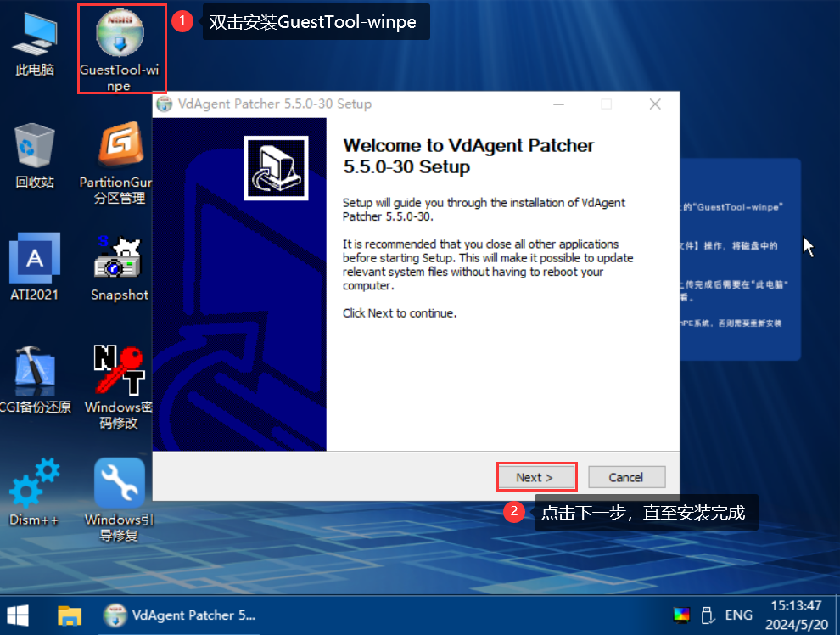
Task: Select VdAgent Patcher taskbar button
Action: (180, 615)
